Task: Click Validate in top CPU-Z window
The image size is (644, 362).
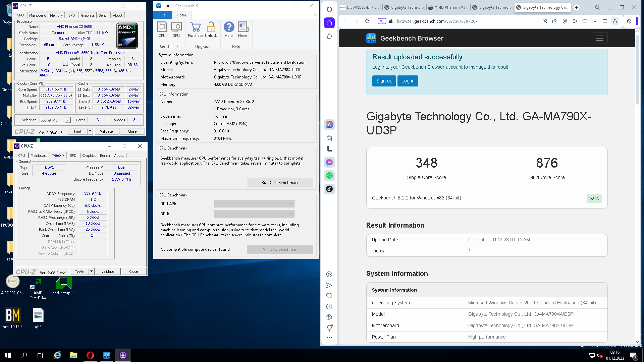Action: click(x=106, y=131)
